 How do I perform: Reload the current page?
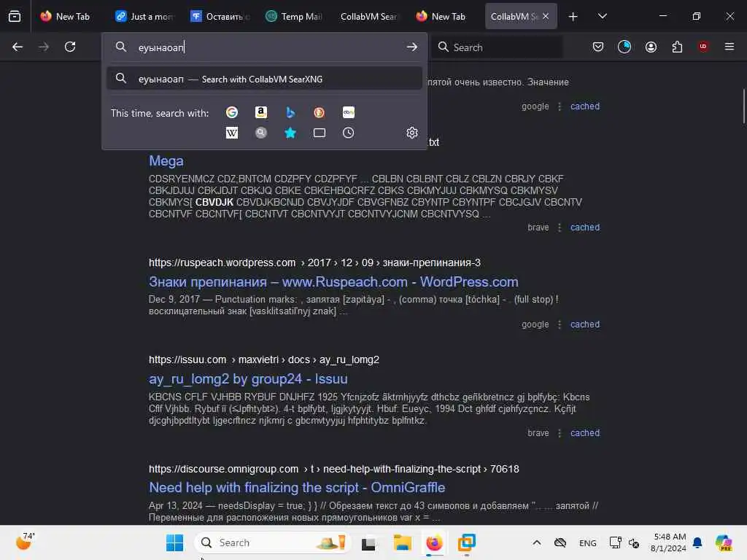[70, 47]
